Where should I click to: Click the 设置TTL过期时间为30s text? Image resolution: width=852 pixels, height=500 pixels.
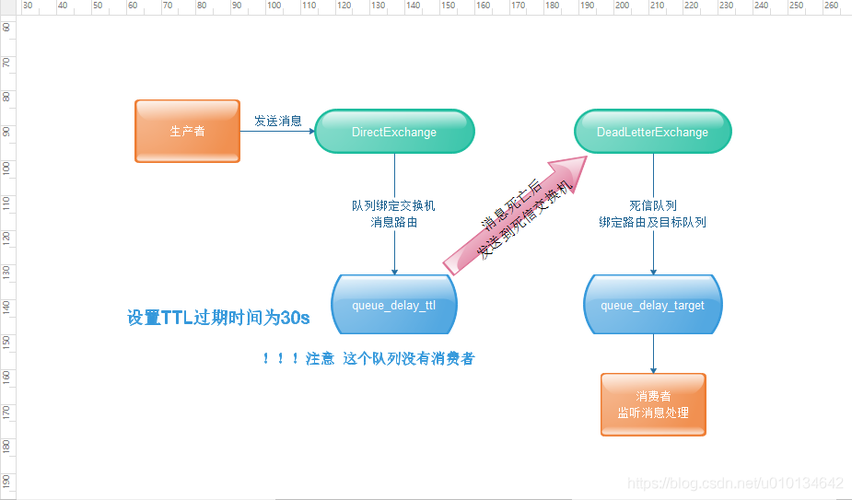pos(218,317)
